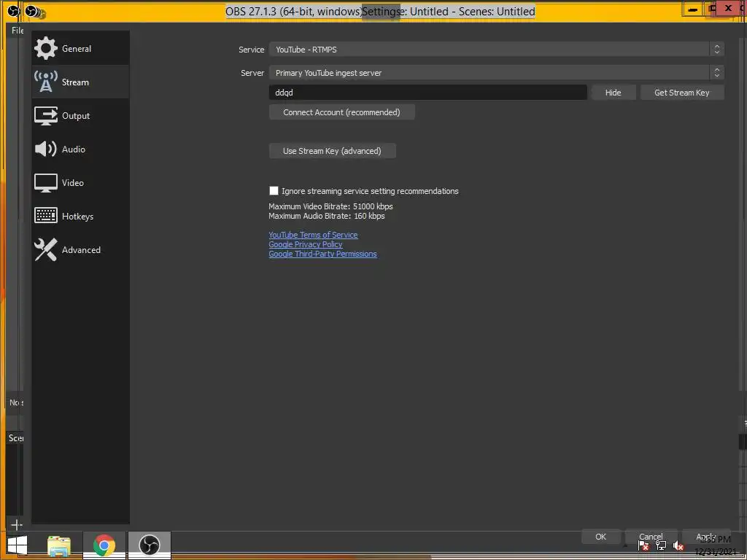The height and width of the screenshot is (560, 747).
Task: Open the Hotkeys keyboard icon
Action: pyautogui.click(x=46, y=216)
